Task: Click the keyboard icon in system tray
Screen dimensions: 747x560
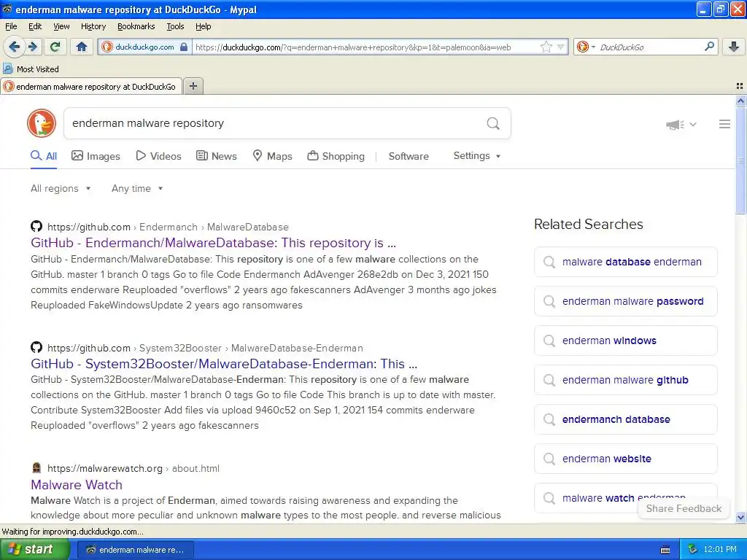Action: pyautogui.click(x=665, y=550)
